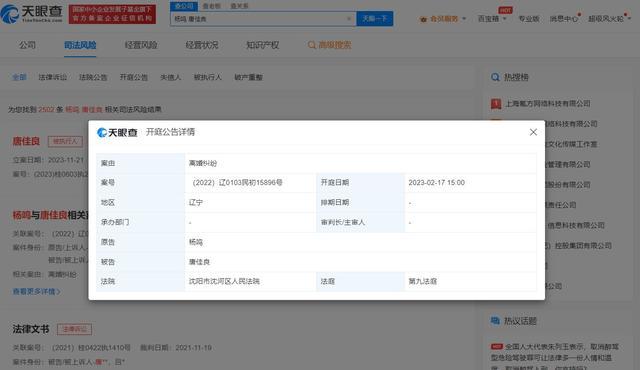Clear the search box with the X icon
The height and width of the screenshot is (370, 640).
pos(349,19)
